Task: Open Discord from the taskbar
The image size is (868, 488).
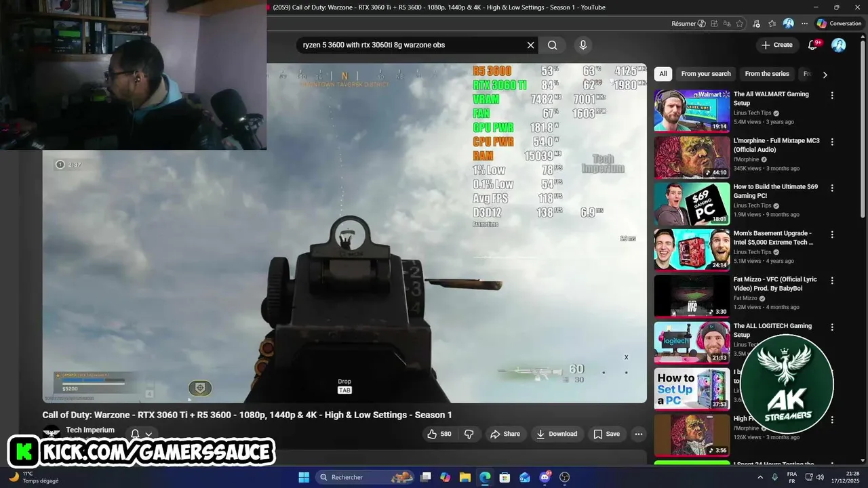Action: pyautogui.click(x=545, y=477)
